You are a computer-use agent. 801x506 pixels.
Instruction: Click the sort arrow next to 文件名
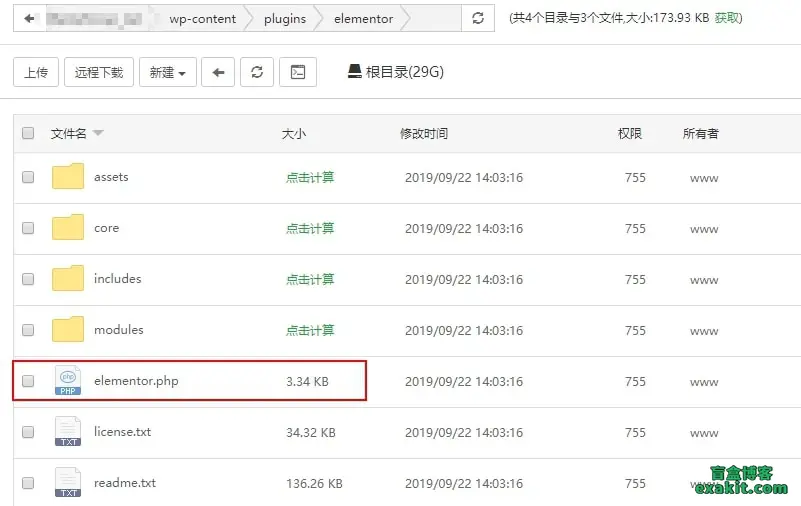click(98, 134)
